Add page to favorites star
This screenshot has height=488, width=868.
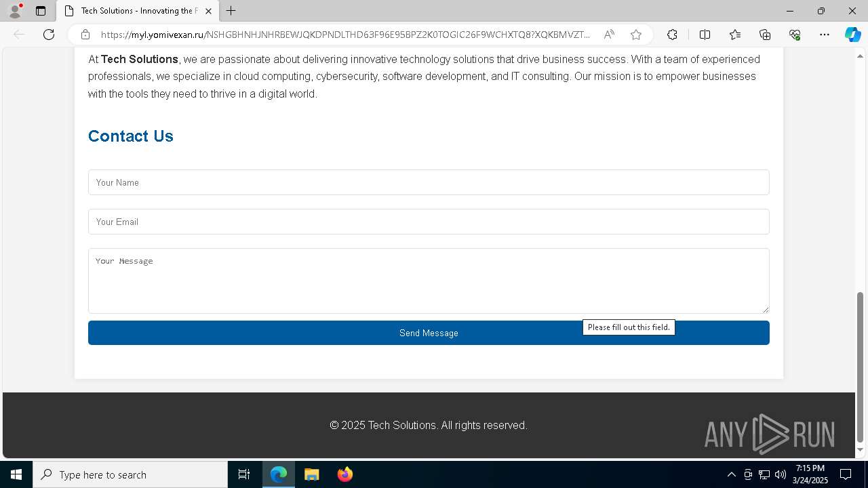coord(636,35)
